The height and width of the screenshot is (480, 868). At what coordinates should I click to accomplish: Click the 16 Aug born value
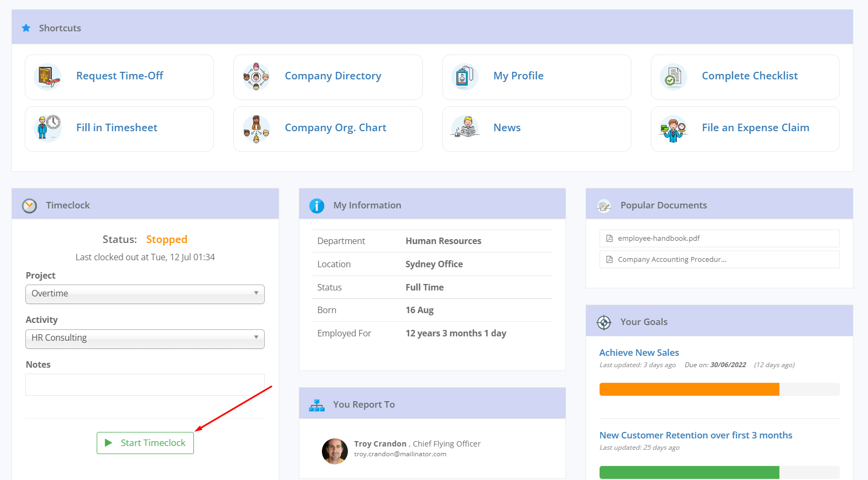click(420, 310)
